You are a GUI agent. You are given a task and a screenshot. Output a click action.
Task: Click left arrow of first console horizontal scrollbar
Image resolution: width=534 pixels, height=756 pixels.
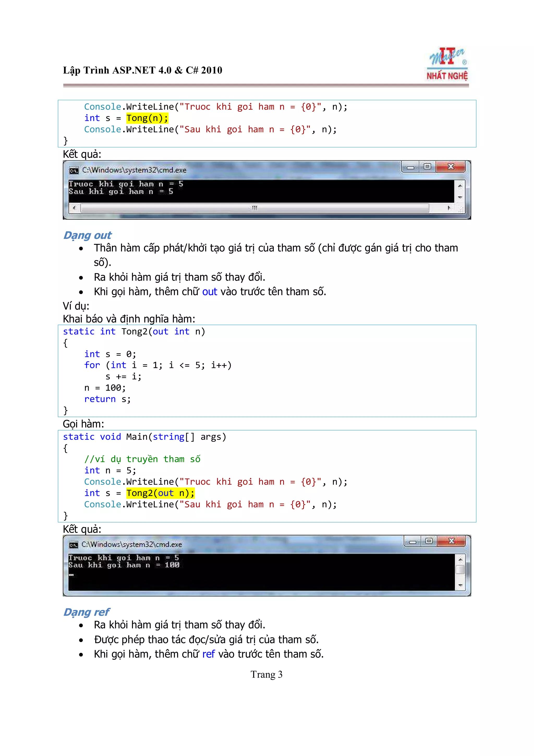[74, 208]
